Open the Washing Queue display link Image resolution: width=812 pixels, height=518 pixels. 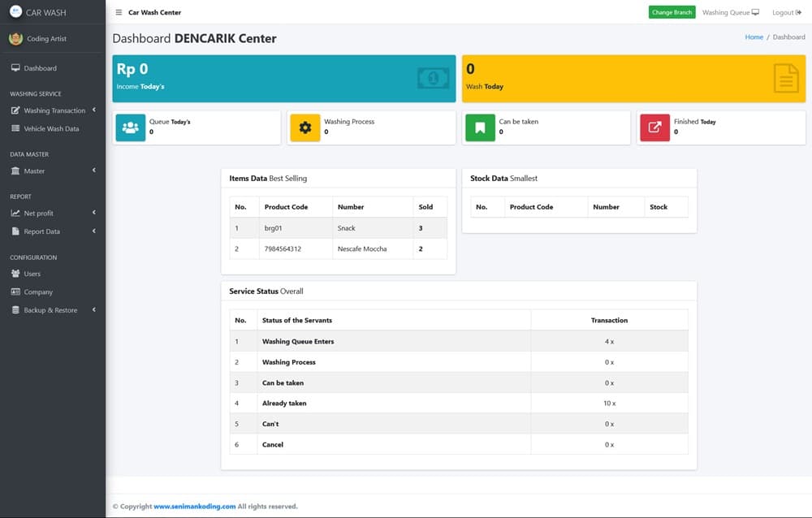[x=730, y=12]
